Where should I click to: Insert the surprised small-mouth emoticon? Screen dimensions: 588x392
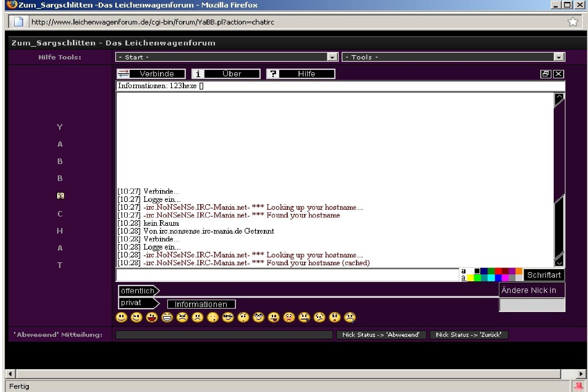[x=213, y=317]
